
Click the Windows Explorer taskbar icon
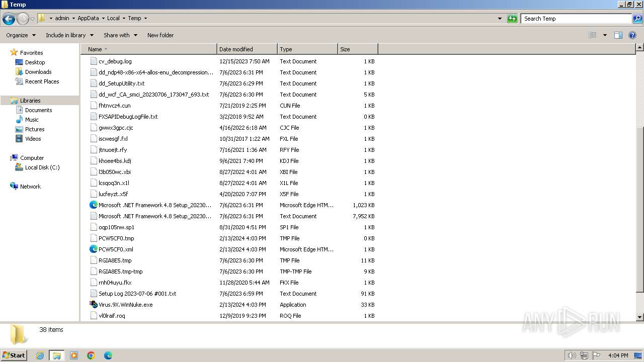(x=57, y=355)
